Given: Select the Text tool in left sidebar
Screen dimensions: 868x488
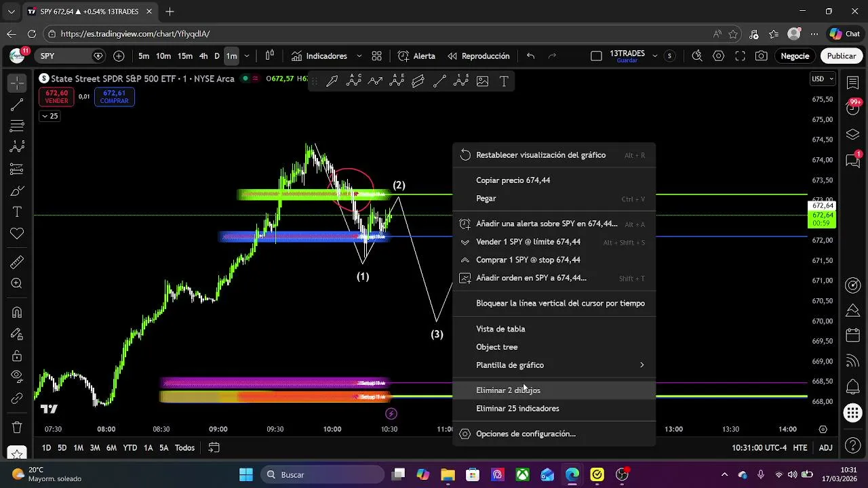Looking at the screenshot, I should (17, 212).
